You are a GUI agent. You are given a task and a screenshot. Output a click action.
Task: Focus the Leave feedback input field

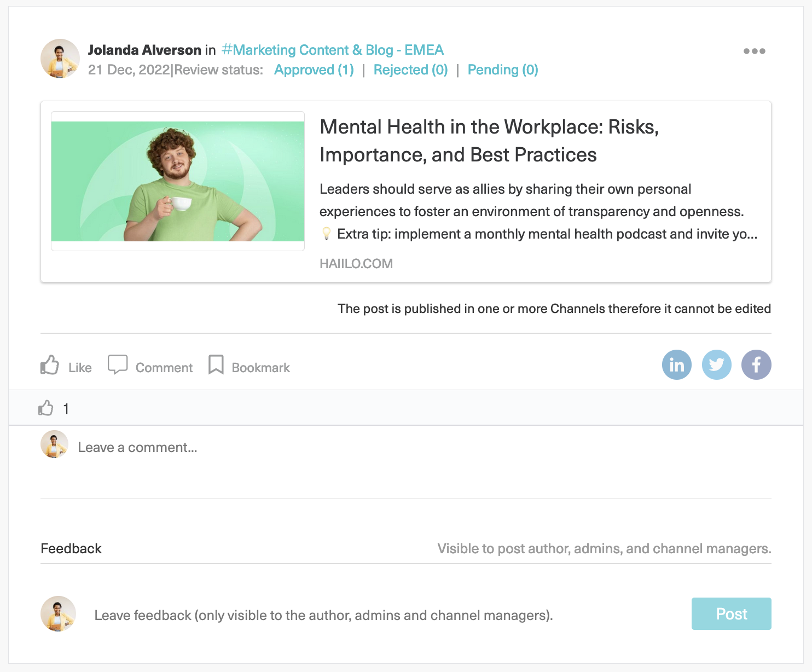(323, 616)
